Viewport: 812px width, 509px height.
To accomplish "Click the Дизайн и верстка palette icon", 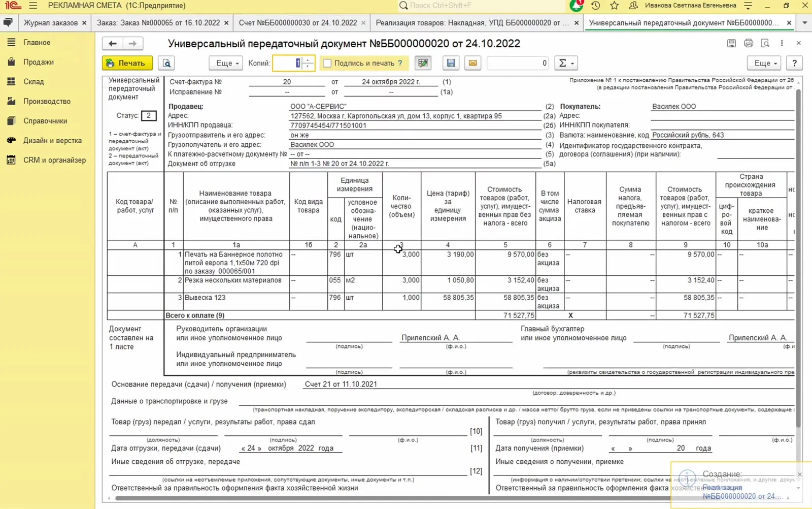I will (x=11, y=140).
